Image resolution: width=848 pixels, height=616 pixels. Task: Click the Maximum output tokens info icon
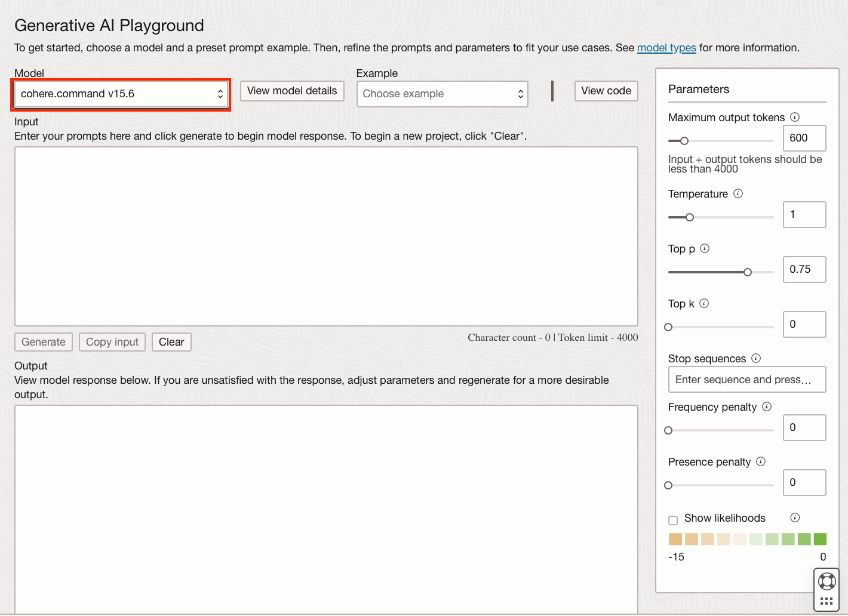(795, 117)
